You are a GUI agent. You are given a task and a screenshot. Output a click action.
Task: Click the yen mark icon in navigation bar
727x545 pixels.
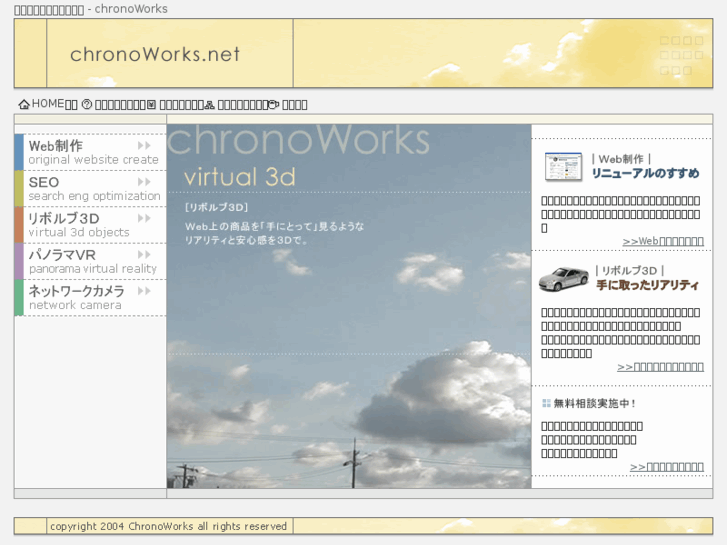(152, 105)
